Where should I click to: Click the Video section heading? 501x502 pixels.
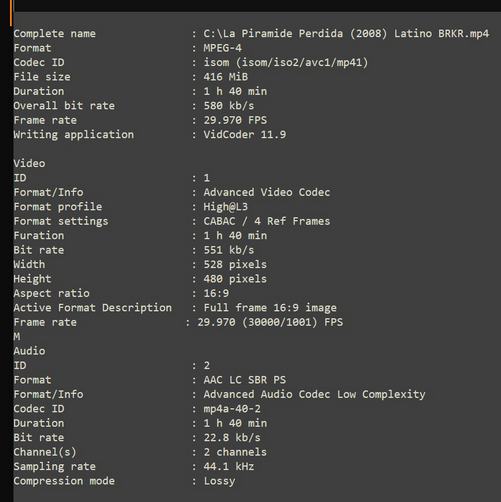coord(29,164)
